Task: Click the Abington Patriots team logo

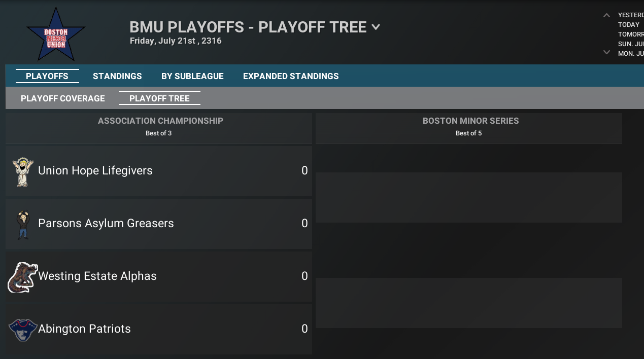Action: point(23,330)
